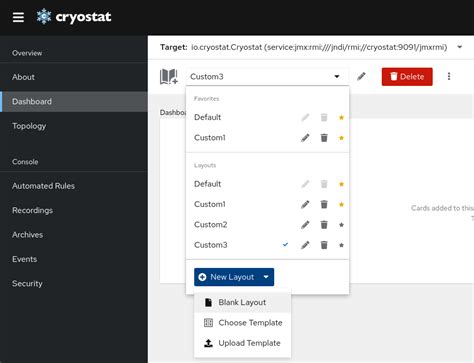The image size is (474, 363).
Task: Toggle the hamburger navigation menu
Action: tap(18, 17)
